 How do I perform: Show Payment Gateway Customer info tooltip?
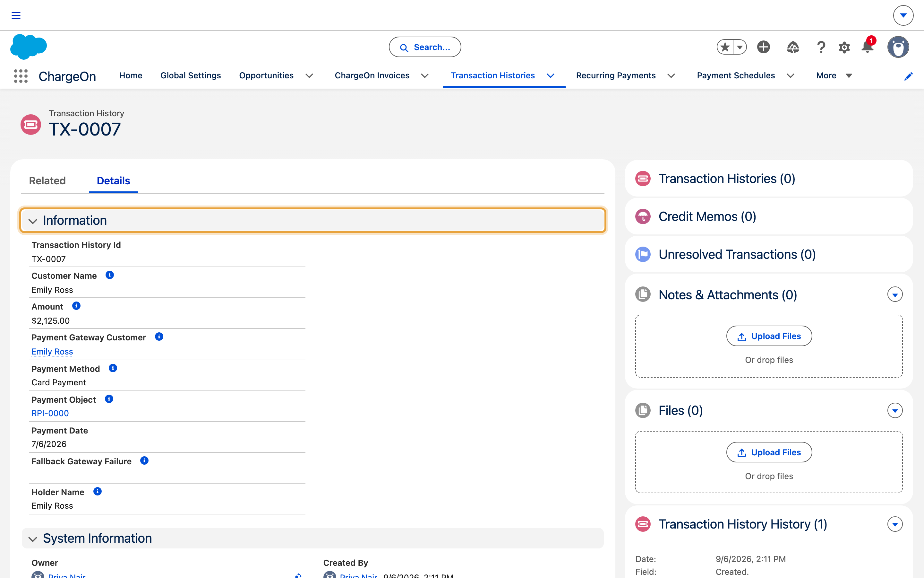159,337
